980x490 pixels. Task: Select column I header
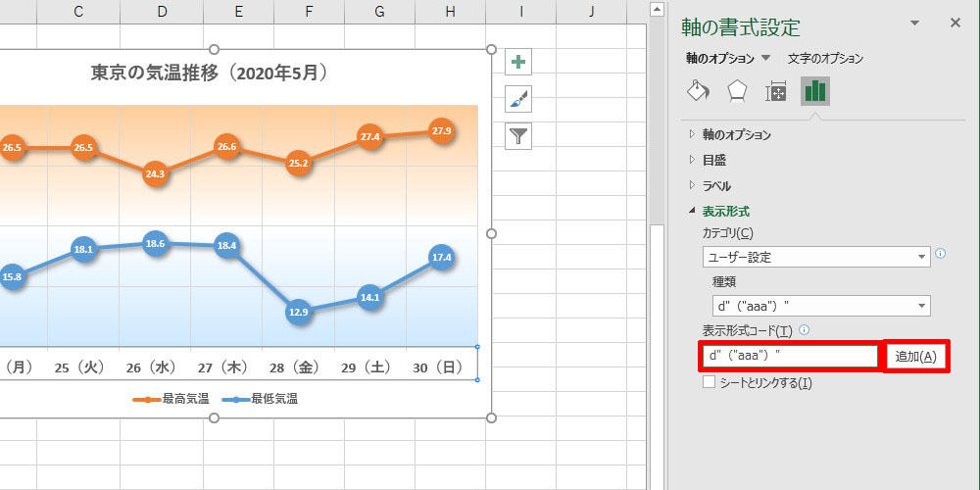pyautogui.click(x=521, y=11)
